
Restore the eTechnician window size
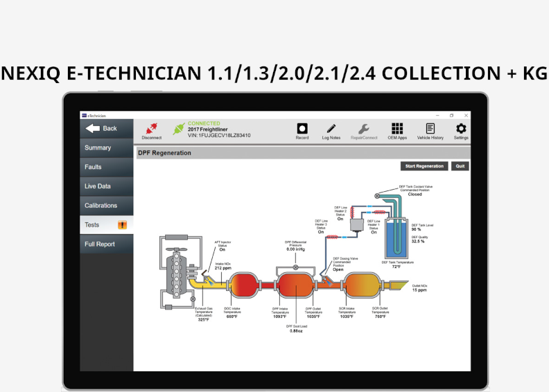(x=452, y=116)
